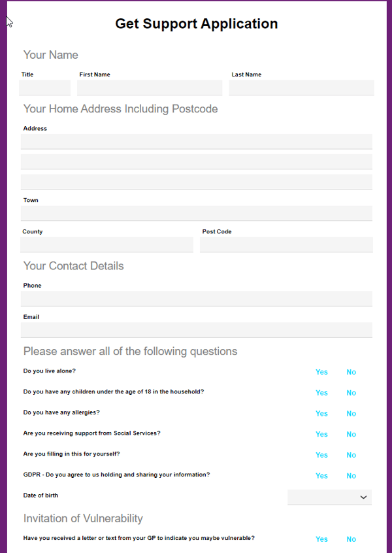Select No for children under 18
Image resolution: width=392 pixels, height=553 pixels.
click(351, 393)
